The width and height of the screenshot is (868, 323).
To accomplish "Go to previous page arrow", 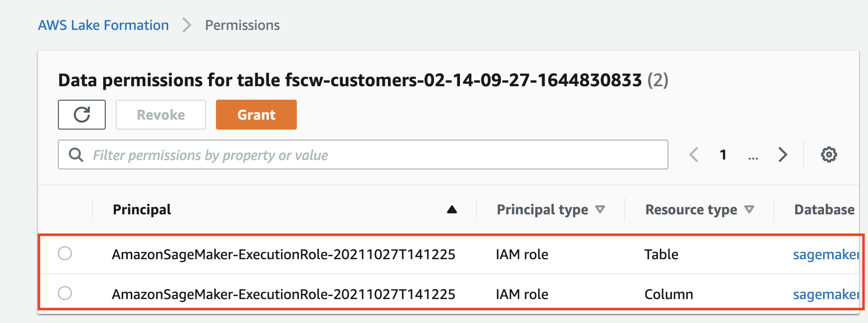I will pos(694,155).
